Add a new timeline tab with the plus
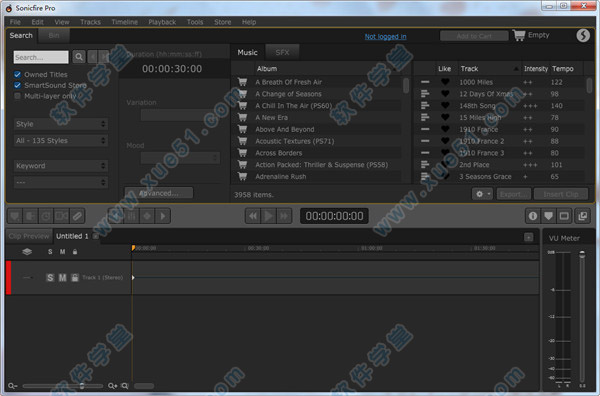The image size is (600, 396). [528, 238]
